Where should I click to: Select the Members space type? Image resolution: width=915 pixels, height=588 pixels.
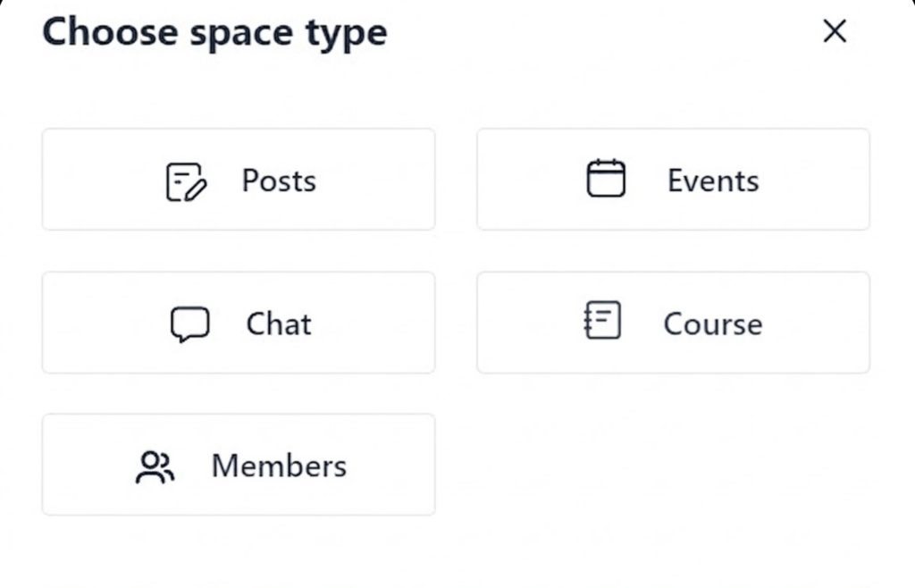point(238,465)
